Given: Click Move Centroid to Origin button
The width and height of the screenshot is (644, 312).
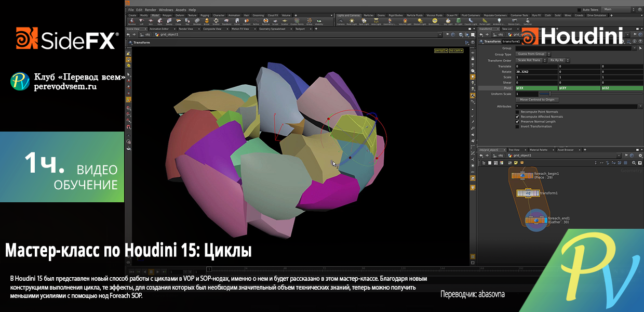Looking at the screenshot, I should click(x=538, y=100).
